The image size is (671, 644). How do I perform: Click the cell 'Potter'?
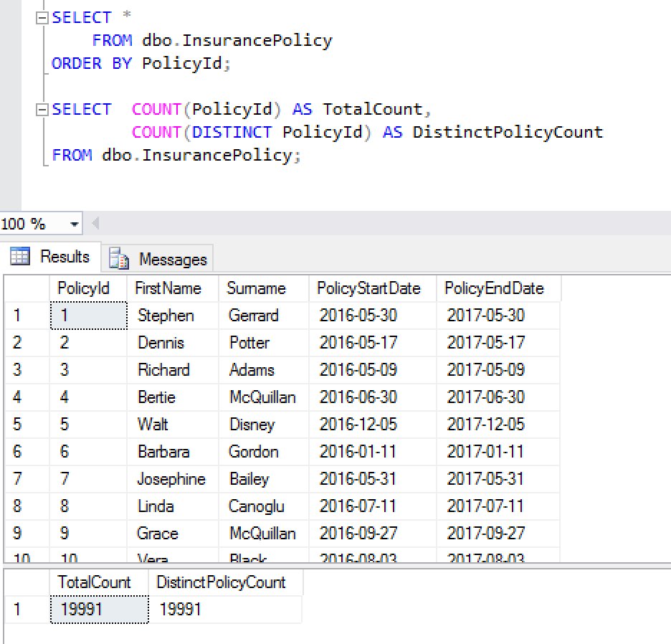264,343
